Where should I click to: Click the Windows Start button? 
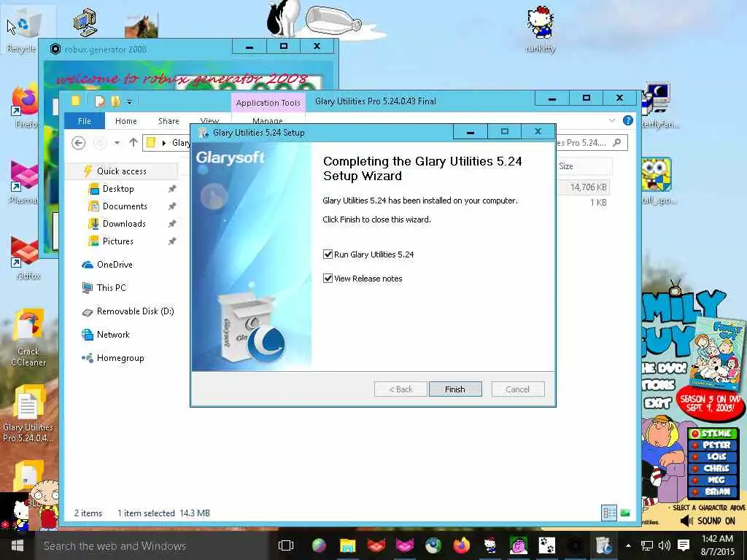point(18,545)
